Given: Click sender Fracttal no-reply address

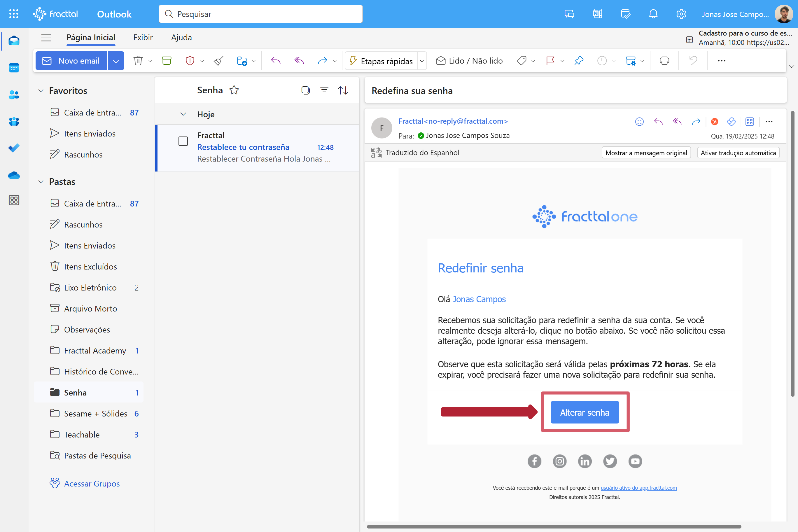Looking at the screenshot, I should [x=453, y=121].
